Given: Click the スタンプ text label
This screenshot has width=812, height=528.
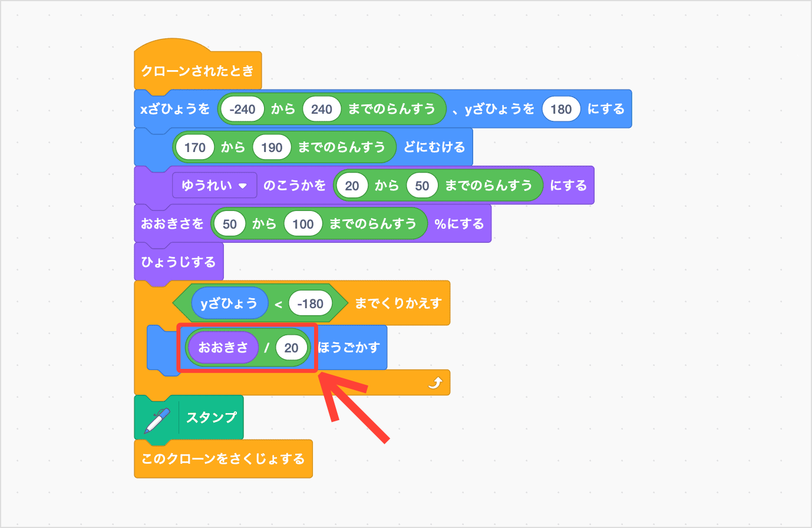Looking at the screenshot, I should coord(212,418).
